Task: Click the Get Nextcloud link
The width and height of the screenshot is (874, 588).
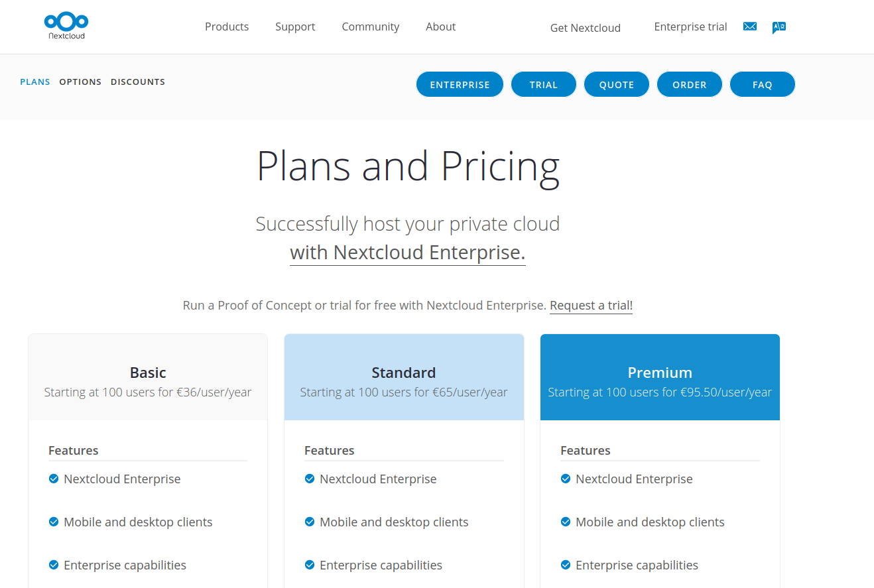Action: click(x=585, y=28)
